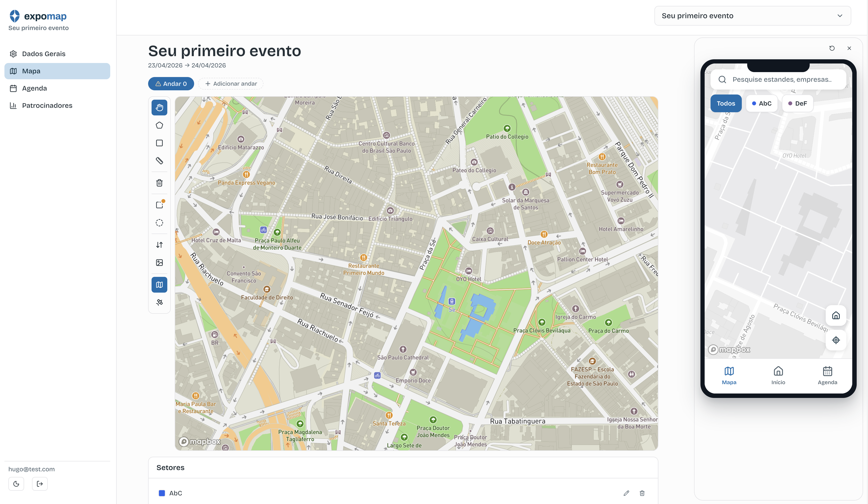Click the Praça do Carmo marker
The image size is (868, 504).
[608, 322]
